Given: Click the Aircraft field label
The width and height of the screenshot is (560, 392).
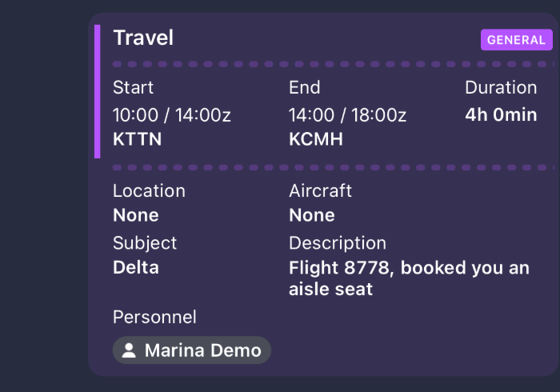Looking at the screenshot, I should coord(320,190).
